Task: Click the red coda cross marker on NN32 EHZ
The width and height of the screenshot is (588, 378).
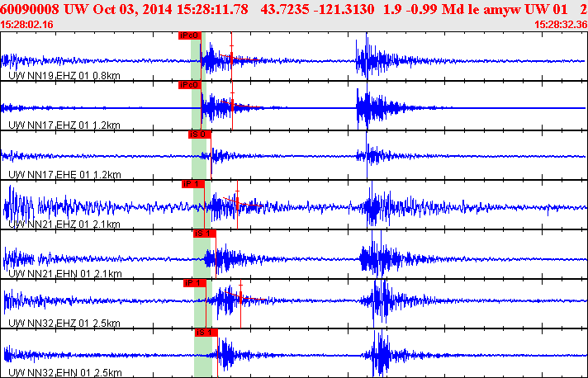Action: pos(241,297)
